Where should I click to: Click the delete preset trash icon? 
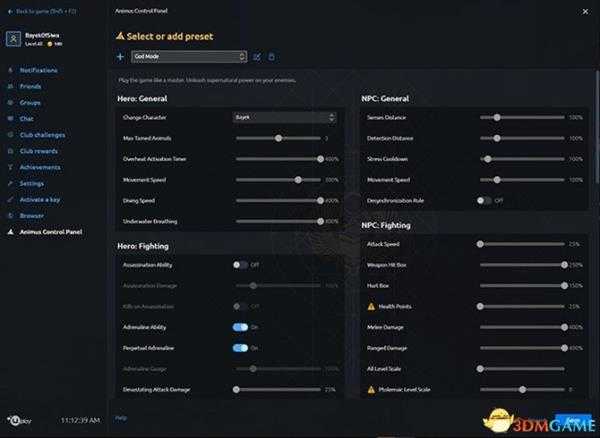point(271,57)
